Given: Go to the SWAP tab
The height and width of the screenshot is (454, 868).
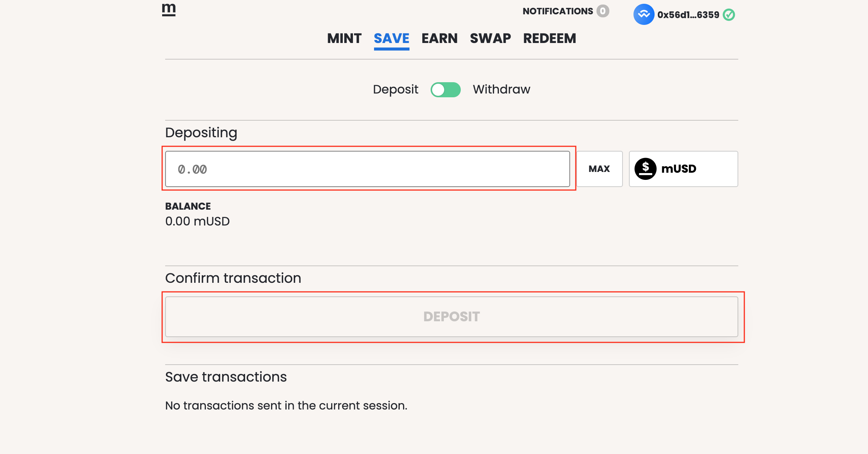Looking at the screenshot, I should (490, 38).
